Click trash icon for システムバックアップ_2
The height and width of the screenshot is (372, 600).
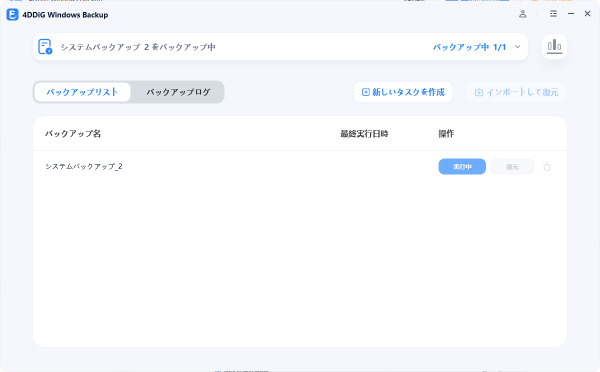[x=547, y=166]
